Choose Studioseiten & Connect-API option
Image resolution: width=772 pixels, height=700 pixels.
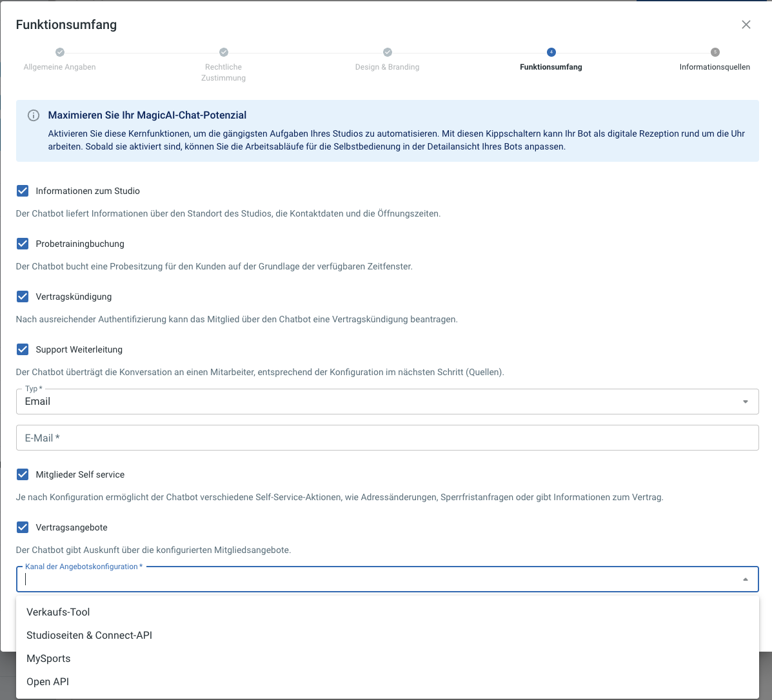tap(388, 635)
